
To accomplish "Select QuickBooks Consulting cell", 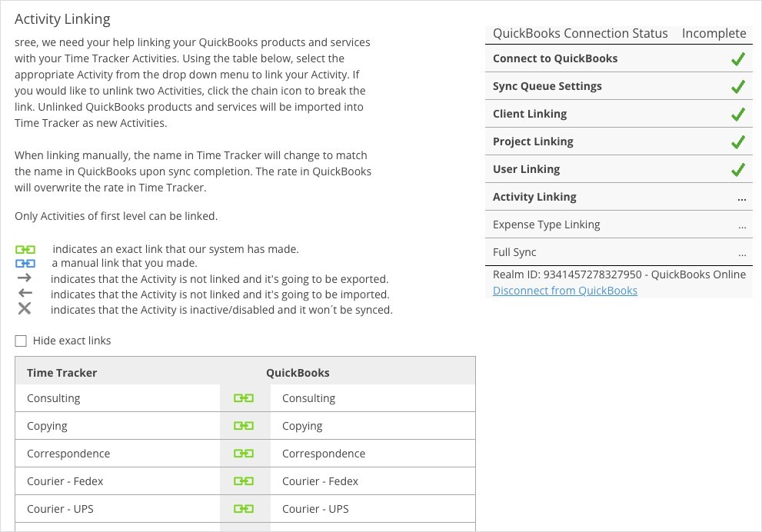I will click(373, 398).
